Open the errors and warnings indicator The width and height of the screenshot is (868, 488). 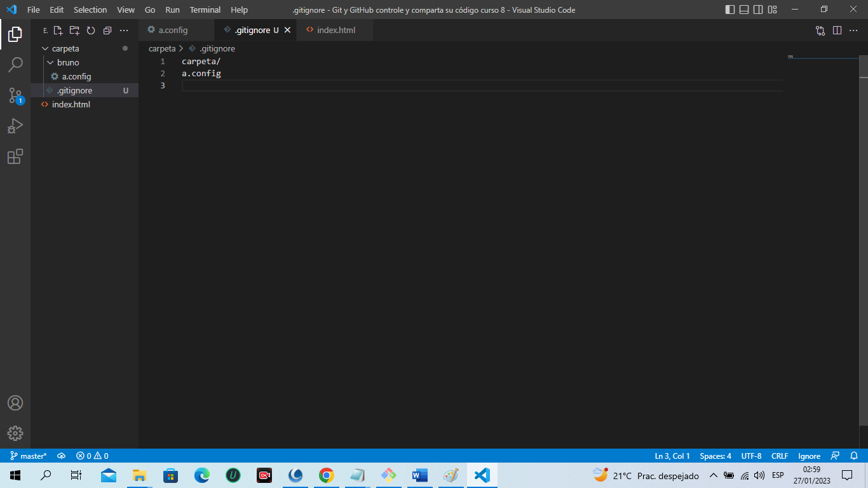click(x=92, y=456)
